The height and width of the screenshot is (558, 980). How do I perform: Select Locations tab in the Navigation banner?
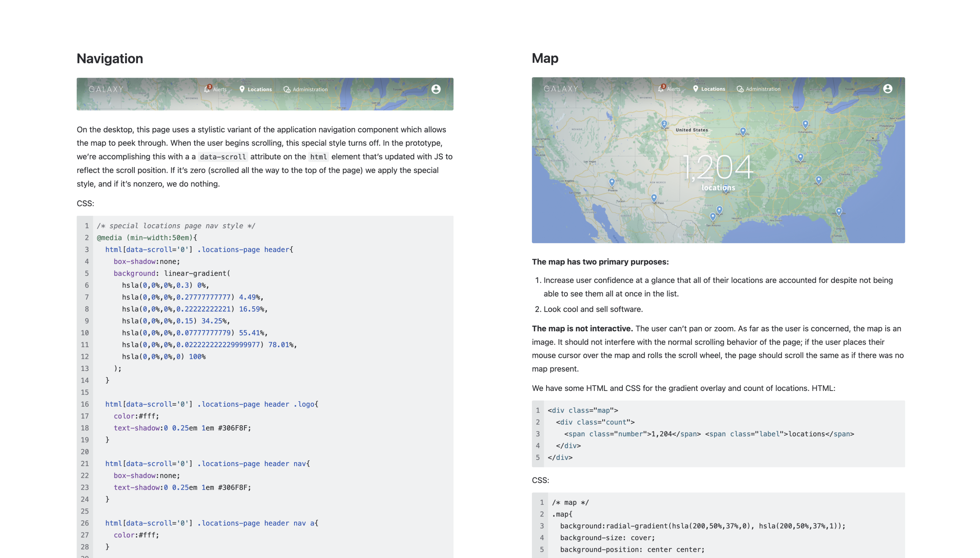coord(259,89)
